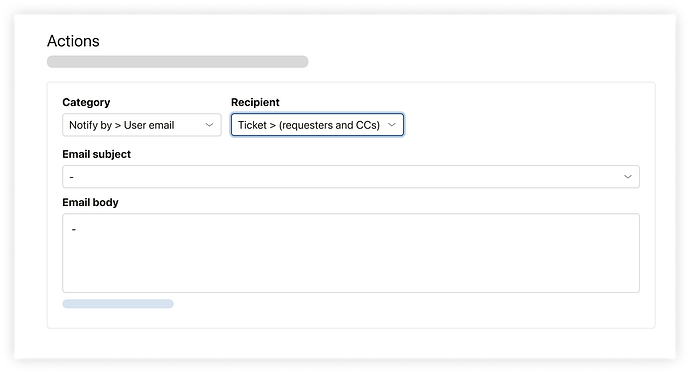
Task: Click the Email body label
Action: pos(90,203)
